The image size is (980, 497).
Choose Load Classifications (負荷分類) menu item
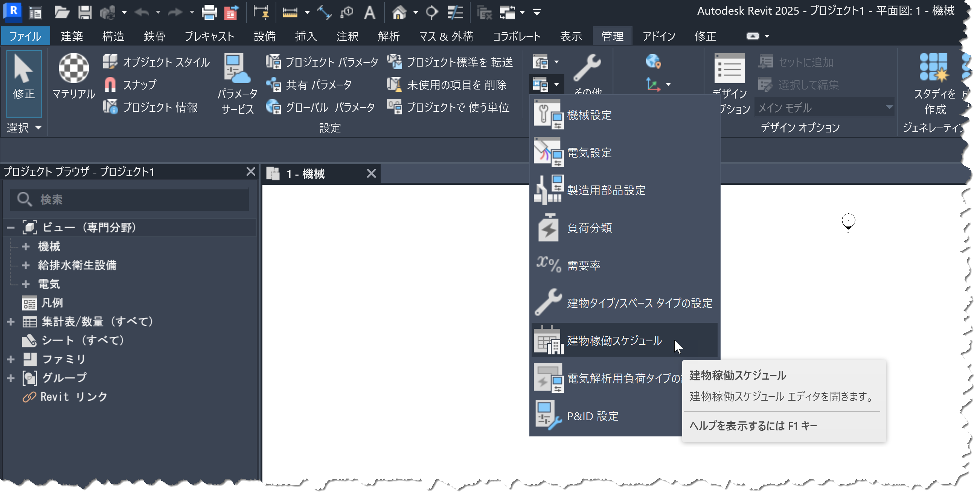point(624,228)
